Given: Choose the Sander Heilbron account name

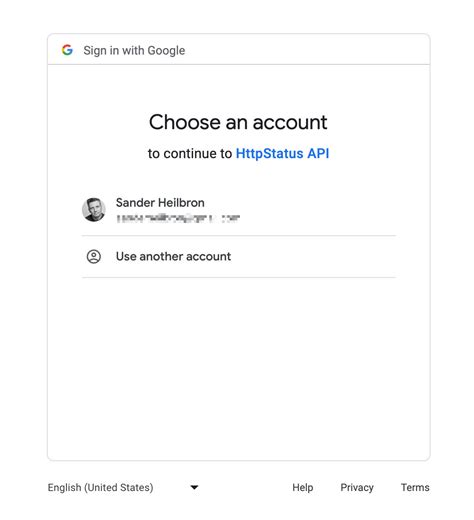Looking at the screenshot, I should [x=160, y=202].
